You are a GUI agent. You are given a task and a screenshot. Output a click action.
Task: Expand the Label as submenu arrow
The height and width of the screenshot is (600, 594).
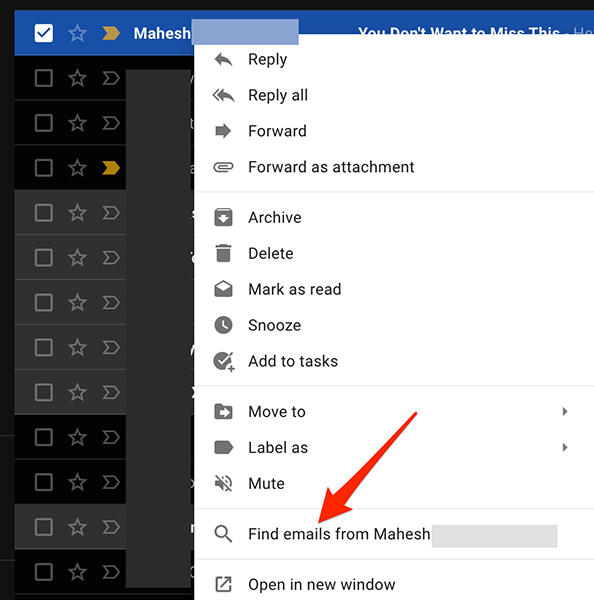coord(565,447)
